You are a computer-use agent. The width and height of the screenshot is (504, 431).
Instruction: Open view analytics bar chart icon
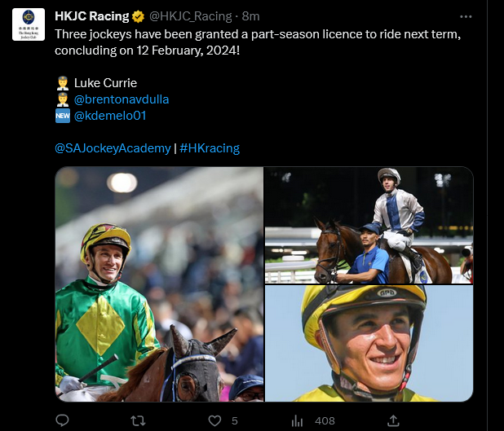pyautogui.click(x=298, y=420)
